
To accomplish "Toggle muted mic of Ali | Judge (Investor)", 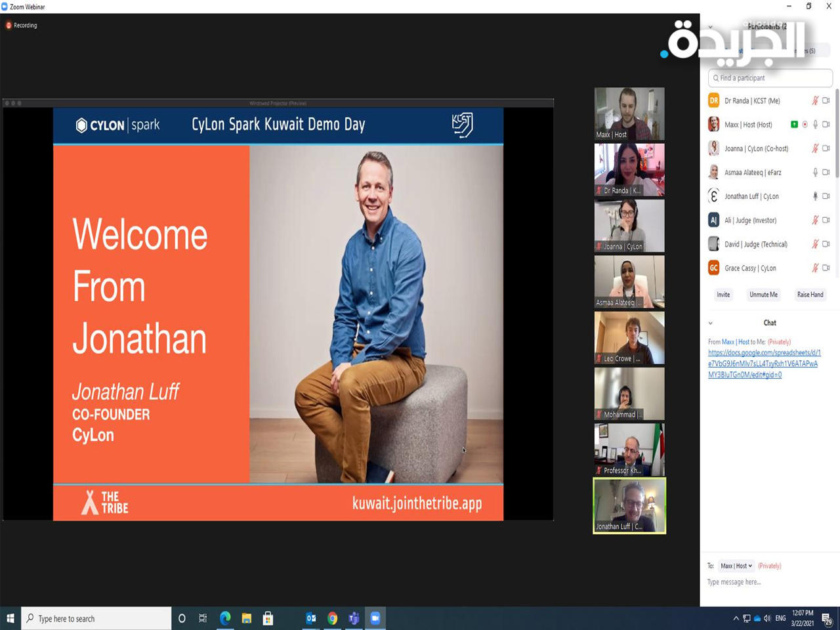I will coord(815,220).
